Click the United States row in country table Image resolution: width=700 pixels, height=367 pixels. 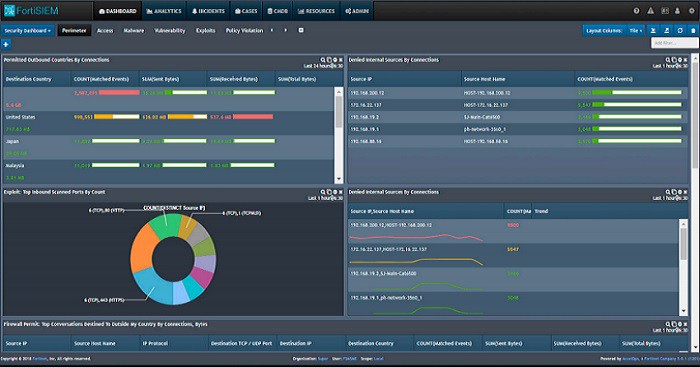(168, 123)
